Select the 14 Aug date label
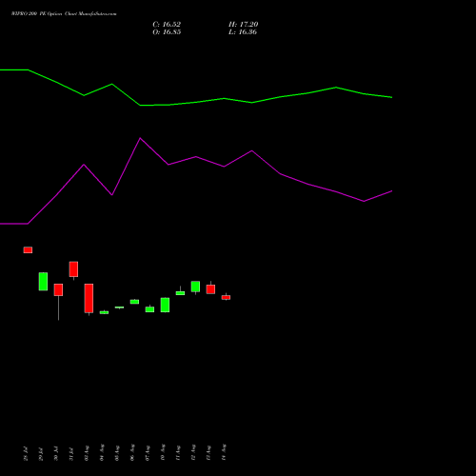 [224, 452]
